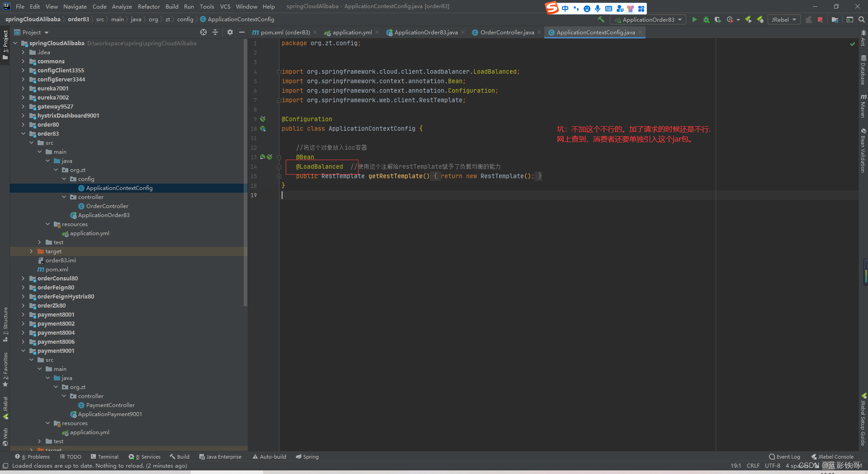Switch to pom.xml (order83) tab
868x474 pixels.
click(284, 33)
